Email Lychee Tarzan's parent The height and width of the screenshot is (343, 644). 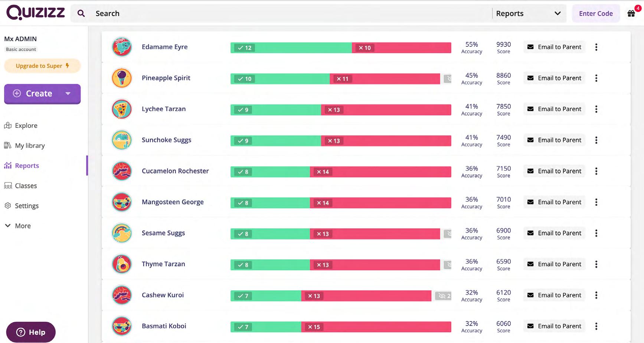point(555,109)
